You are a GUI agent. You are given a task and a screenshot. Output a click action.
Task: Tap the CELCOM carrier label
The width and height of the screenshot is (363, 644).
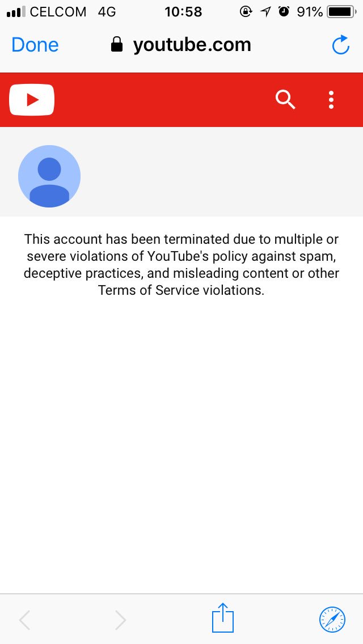click(x=58, y=12)
